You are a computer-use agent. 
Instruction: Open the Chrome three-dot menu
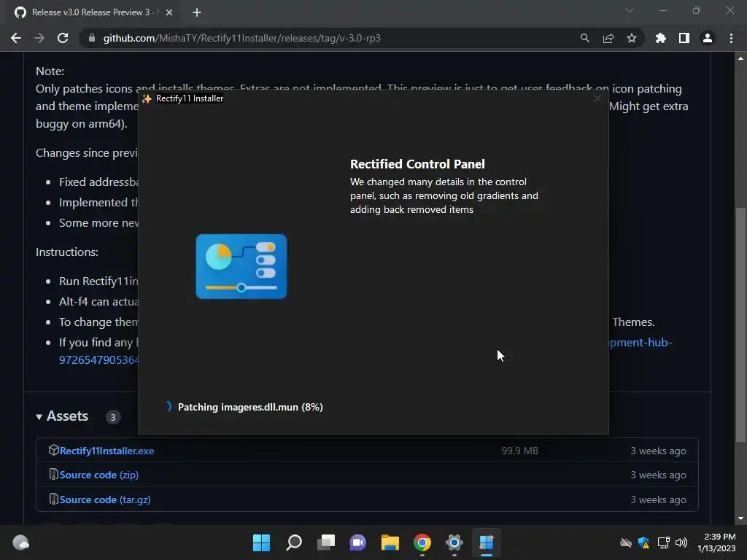click(x=731, y=38)
